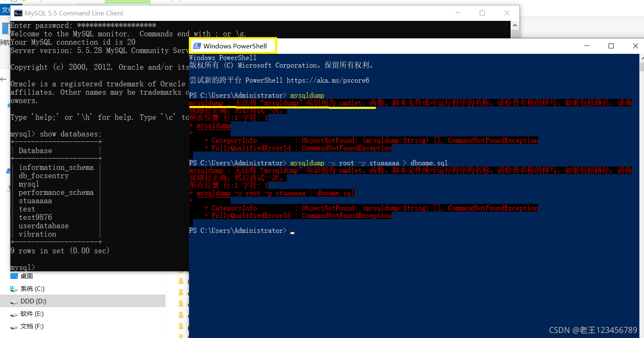
Task: Minimize the Windows PowerShell window
Action: [x=587, y=46]
